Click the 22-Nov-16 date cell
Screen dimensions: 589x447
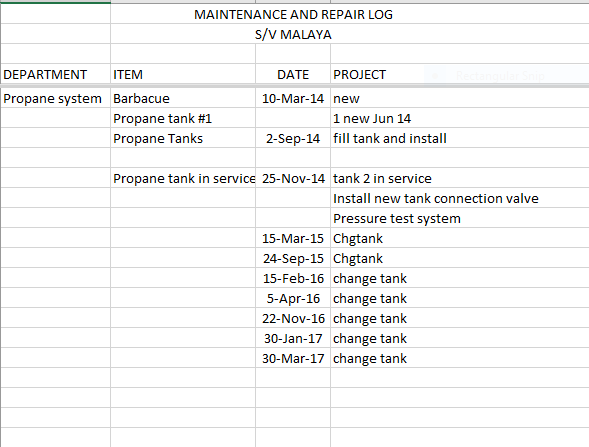pos(293,318)
